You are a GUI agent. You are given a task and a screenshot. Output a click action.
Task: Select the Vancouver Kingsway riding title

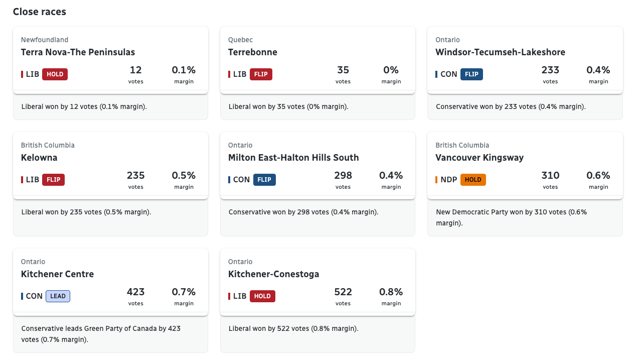click(x=479, y=158)
